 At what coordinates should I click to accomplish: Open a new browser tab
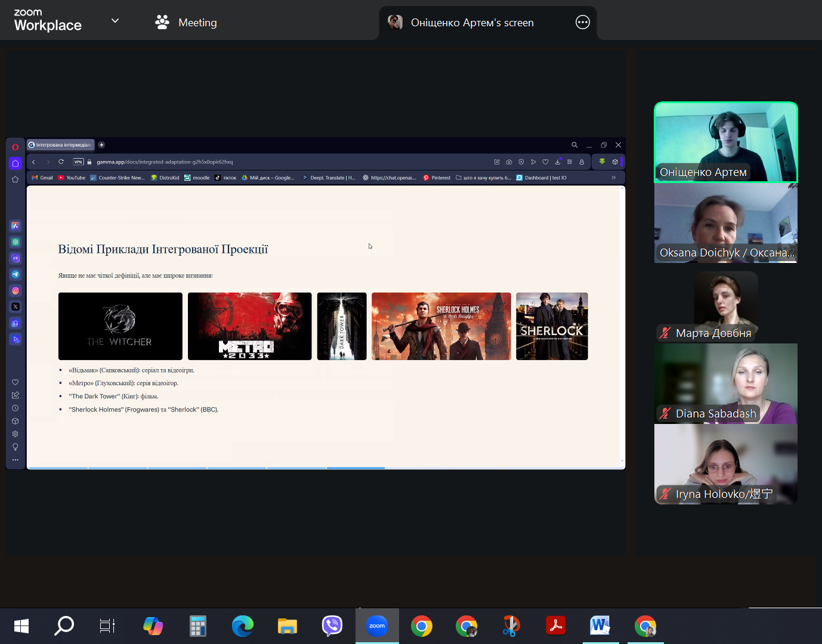coord(101,145)
